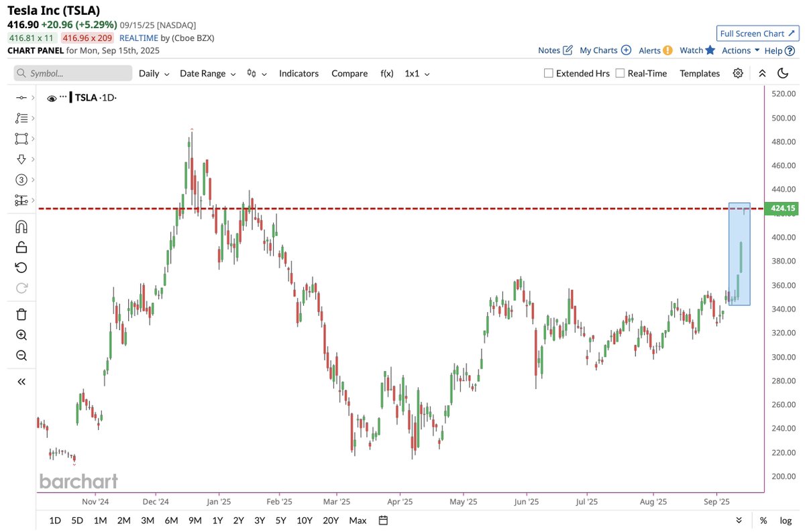Screen dimensions: 805x532
Task: Collapse the toolbar with double chevron
Action: (x=762, y=73)
